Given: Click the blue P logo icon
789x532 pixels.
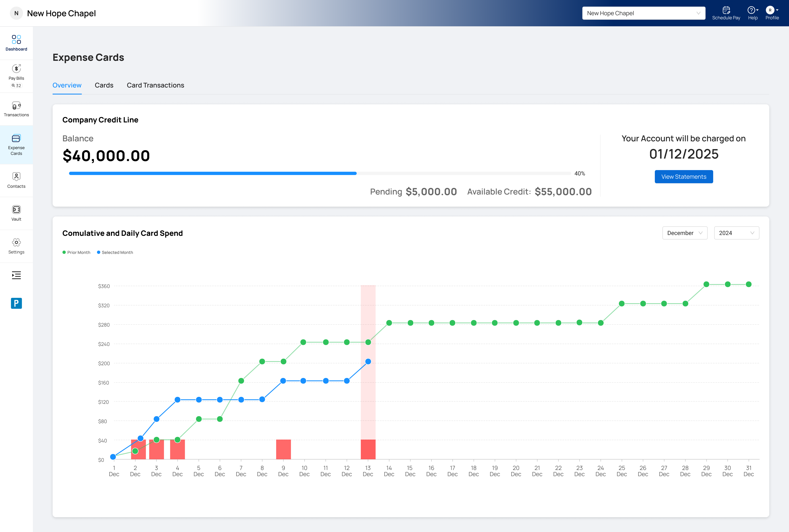Looking at the screenshot, I should pyautogui.click(x=16, y=303).
